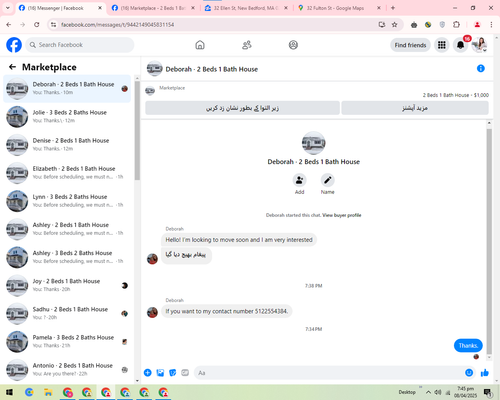Open the Chrome profile avatar button

click(477, 25)
